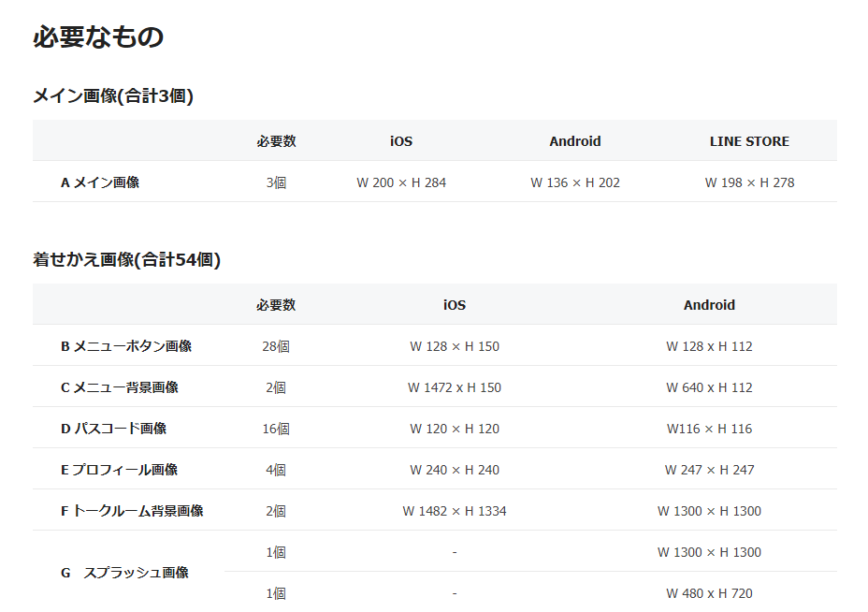The width and height of the screenshot is (868, 612).
Task: Click the 28個 count cell
Action: click(276, 346)
